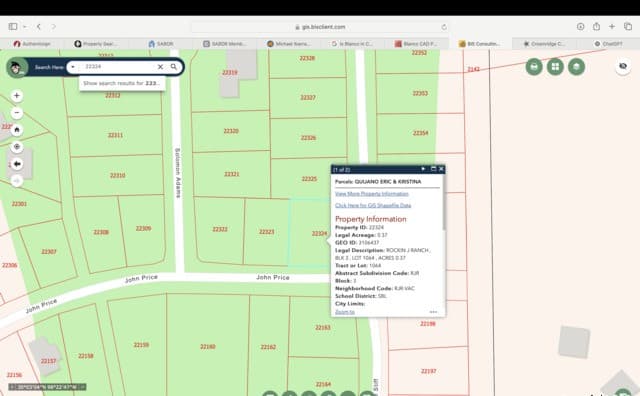
Task: Open the sidebar dropdown chevron in Safari
Action: 24,27
